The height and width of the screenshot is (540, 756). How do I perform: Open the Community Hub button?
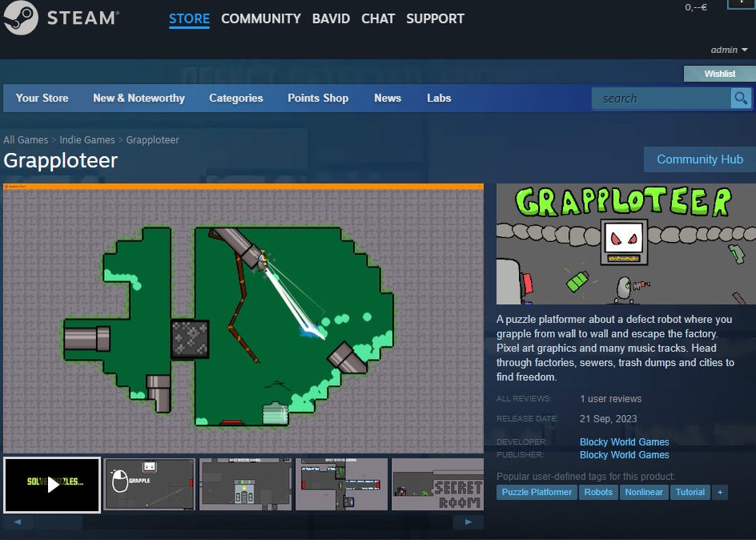pyautogui.click(x=700, y=159)
